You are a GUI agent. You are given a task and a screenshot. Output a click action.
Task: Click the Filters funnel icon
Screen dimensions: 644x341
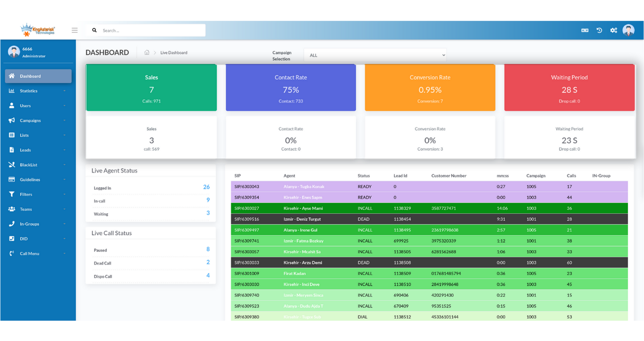pos(12,194)
